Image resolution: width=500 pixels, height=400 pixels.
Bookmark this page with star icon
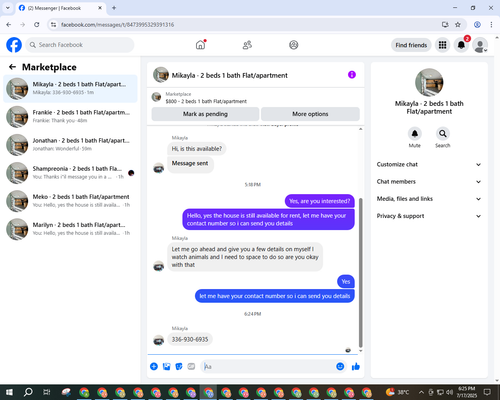coord(458,25)
